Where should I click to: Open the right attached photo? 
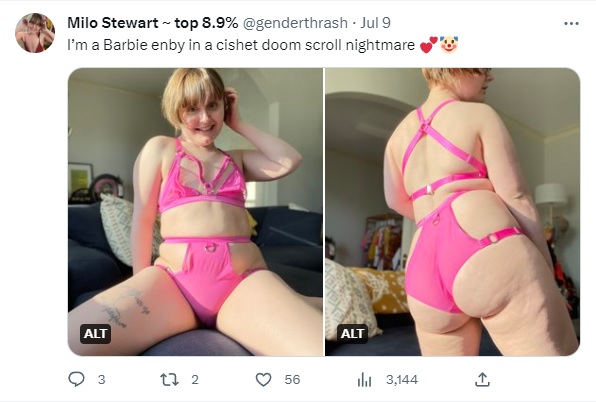tap(452, 212)
